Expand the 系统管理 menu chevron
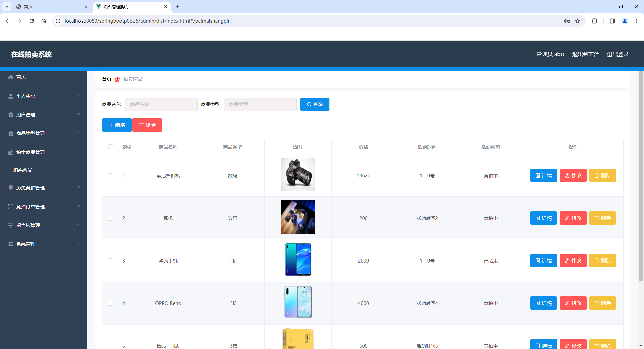Image resolution: width=644 pixels, height=349 pixels. pos(78,244)
